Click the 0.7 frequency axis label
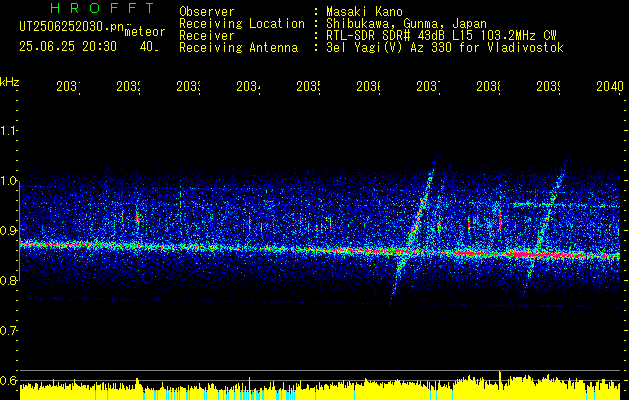 (8, 331)
